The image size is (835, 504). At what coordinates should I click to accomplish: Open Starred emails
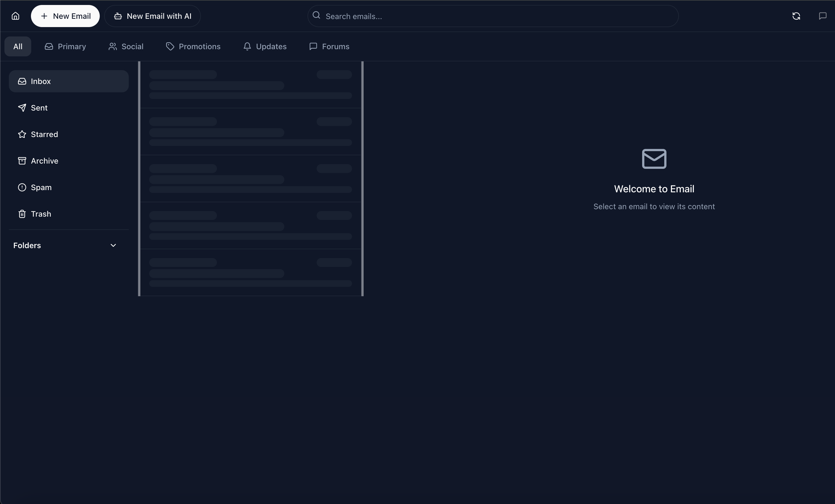[44, 134]
